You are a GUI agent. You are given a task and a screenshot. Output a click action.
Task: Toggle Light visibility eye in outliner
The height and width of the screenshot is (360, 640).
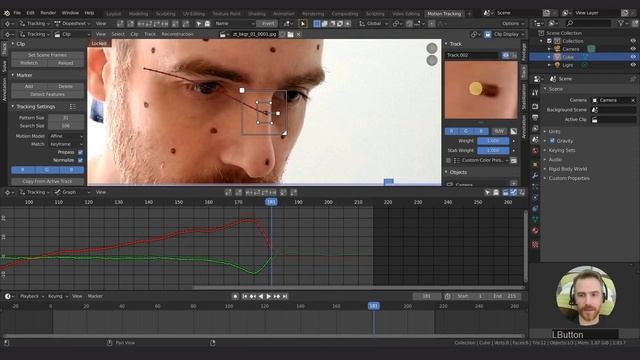pos(633,65)
